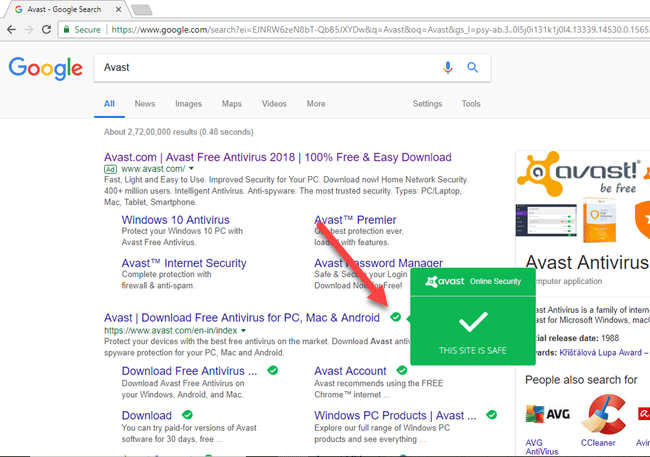Click green checkmark beside Avast Account
The image size is (650, 457).
tap(402, 370)
